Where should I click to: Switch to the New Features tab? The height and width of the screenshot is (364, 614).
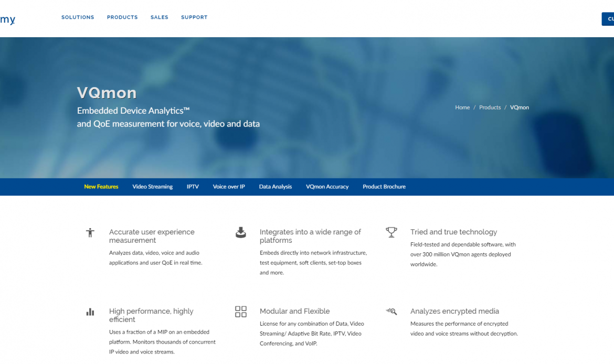pyautogui.click(x=101, y=187)
